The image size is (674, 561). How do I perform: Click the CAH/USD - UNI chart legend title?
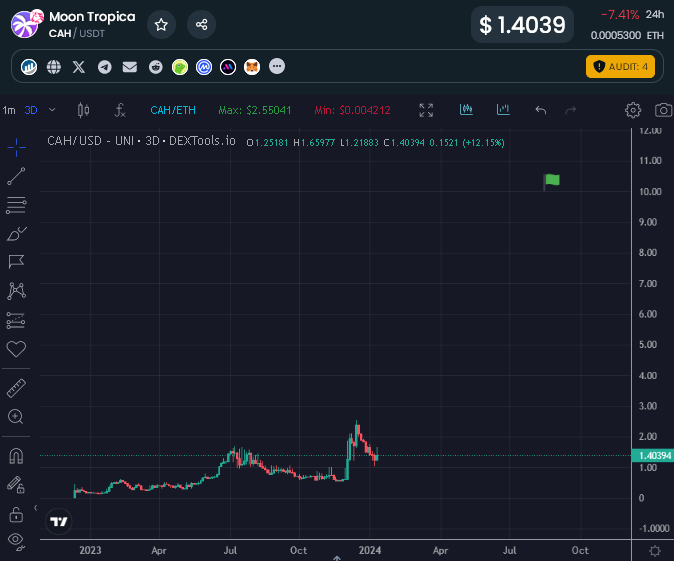[x=141, y=141]
